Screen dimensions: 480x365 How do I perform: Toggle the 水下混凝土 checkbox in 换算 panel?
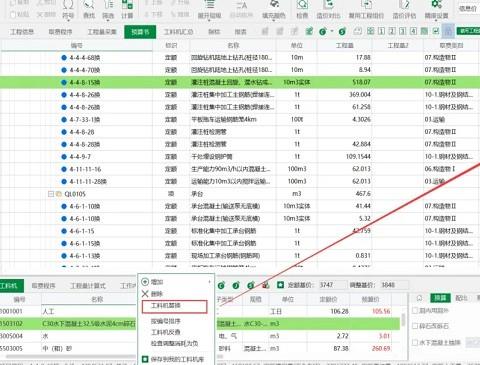pyautogui.click(x=415, y=342)
